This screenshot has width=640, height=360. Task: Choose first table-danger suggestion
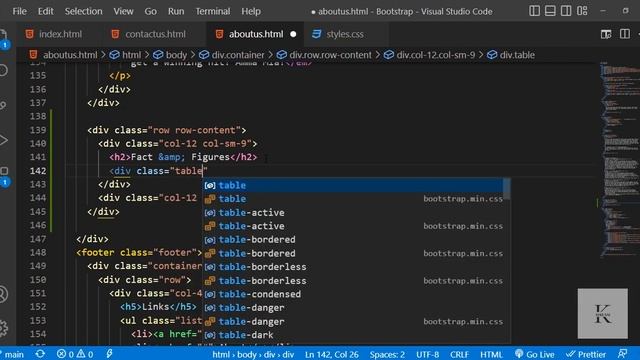pyautogui.click(x=353, y=308)
